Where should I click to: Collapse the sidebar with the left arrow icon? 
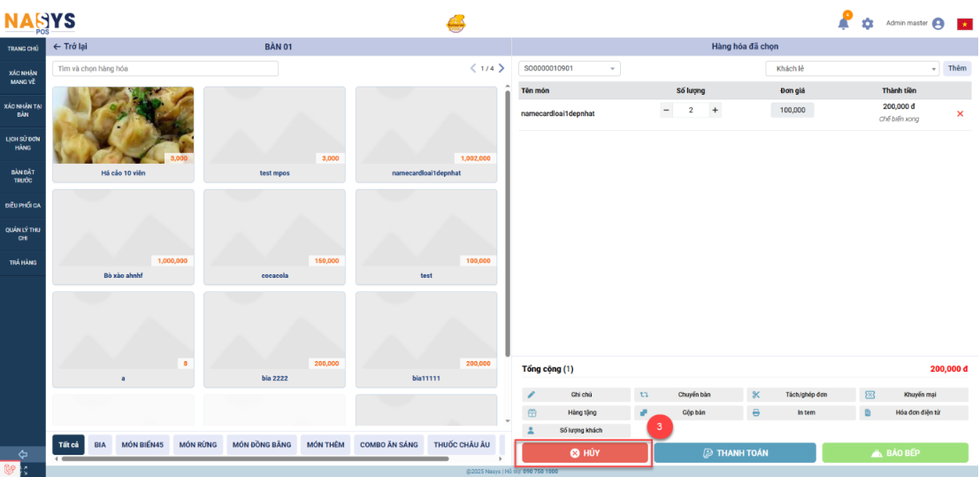click(23, 454)
